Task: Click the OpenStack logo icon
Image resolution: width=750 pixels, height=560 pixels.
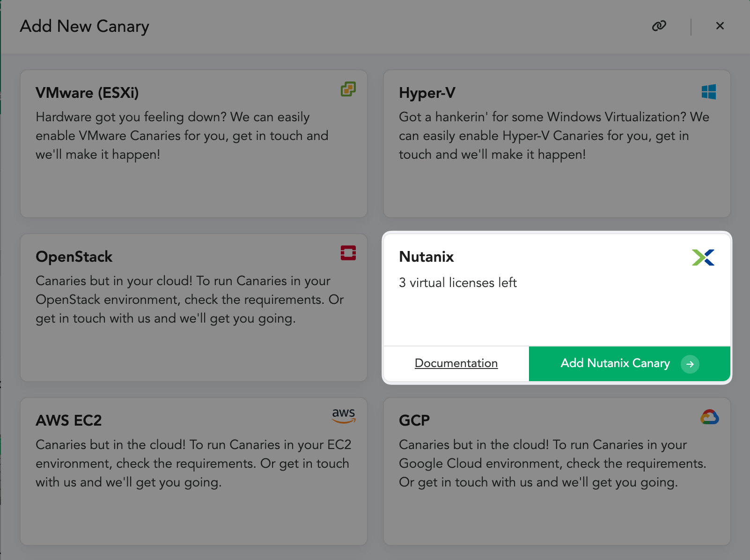Action: 348,253
